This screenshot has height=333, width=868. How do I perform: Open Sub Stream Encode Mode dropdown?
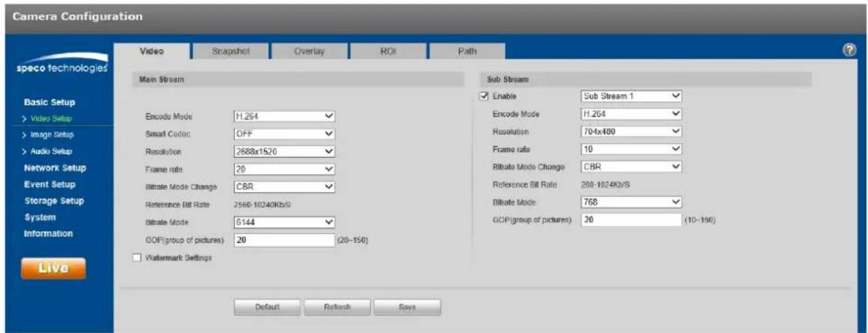631,114
